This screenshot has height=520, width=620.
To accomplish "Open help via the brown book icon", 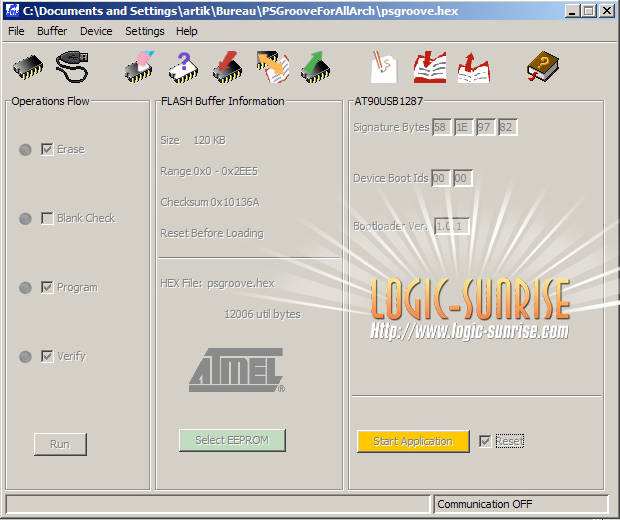I will click(x=543, y=66).
